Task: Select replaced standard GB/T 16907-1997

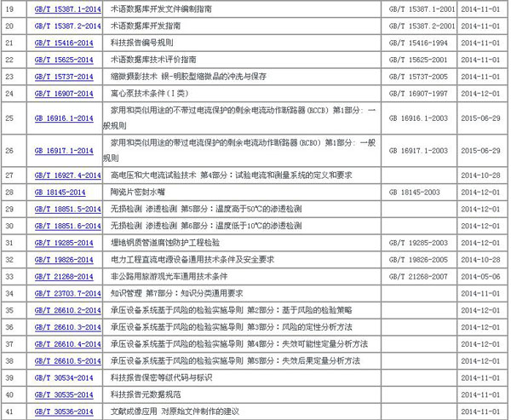Action: tap(418, 94)
